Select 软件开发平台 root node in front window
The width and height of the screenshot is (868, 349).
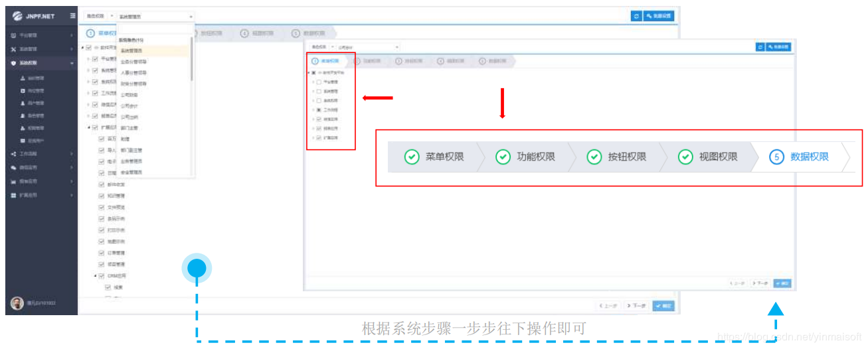330,72
